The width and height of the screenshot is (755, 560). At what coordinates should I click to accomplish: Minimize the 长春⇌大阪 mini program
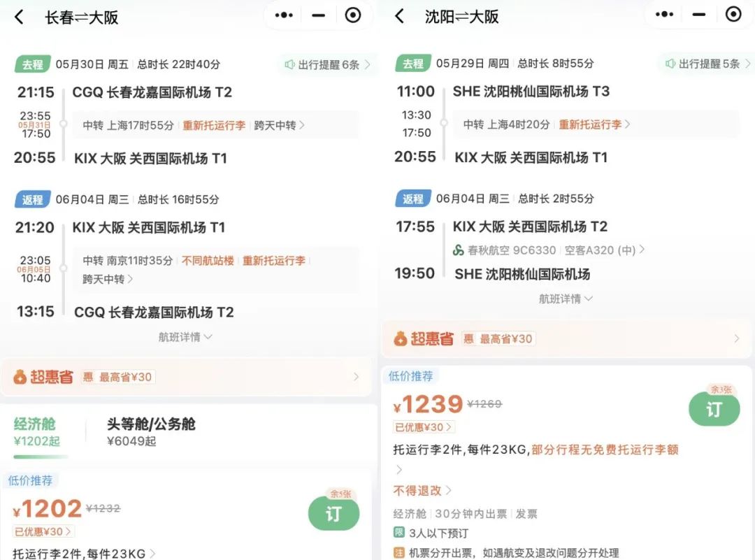tap(318, 15)
